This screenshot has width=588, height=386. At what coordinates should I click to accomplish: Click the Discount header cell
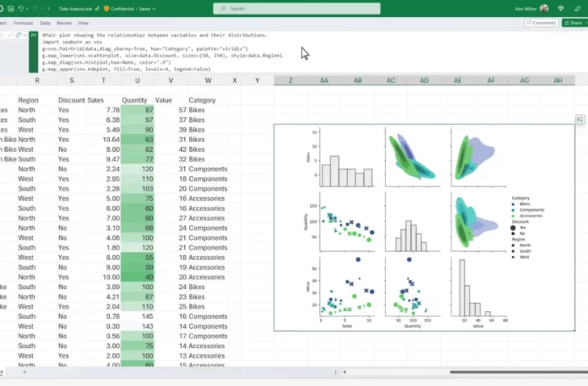click(71, 100)
